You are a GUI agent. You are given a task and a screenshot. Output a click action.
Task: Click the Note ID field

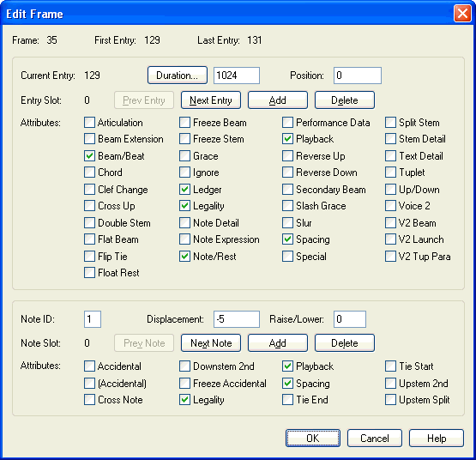pos(93,319)
